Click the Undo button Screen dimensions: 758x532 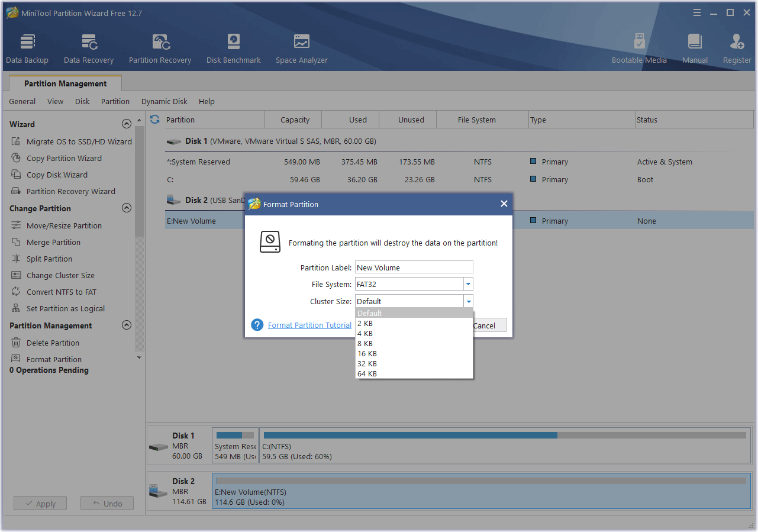pos(107,504)
